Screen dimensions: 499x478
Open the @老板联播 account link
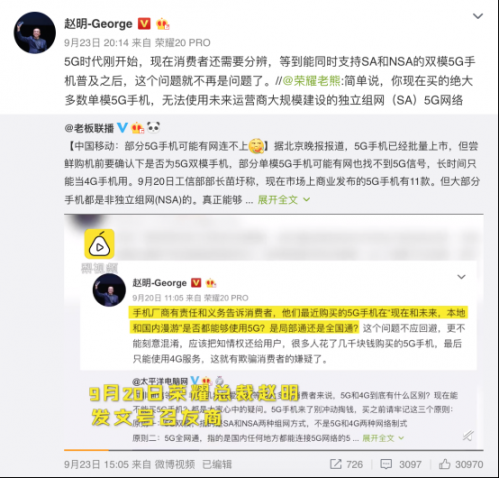click(x=89, y=128)
